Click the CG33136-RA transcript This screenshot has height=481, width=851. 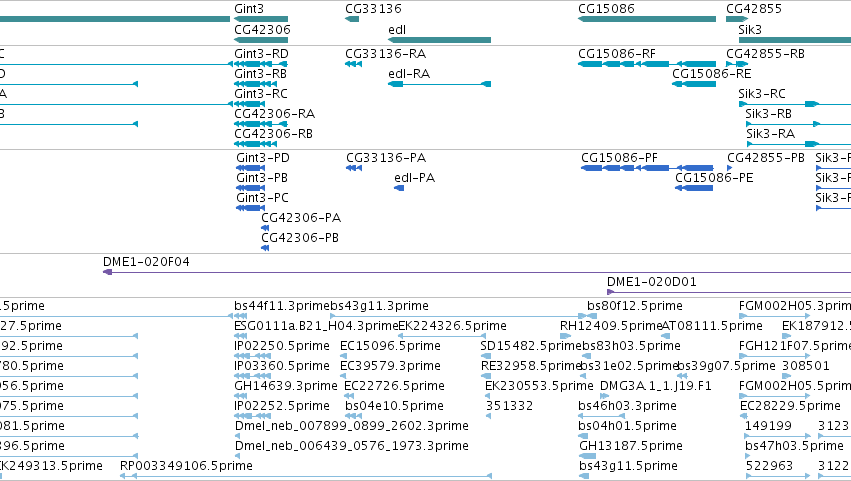click(353, 64)
